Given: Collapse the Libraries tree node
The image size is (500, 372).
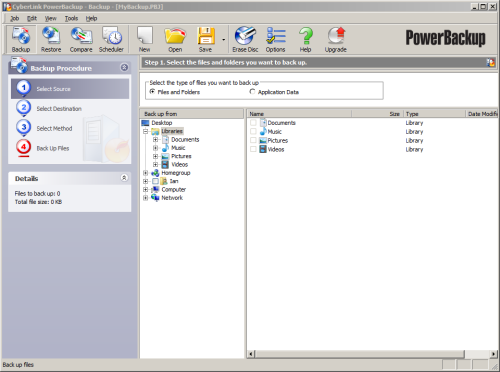Looking at the screenshot, I should [x=146, y=131].
